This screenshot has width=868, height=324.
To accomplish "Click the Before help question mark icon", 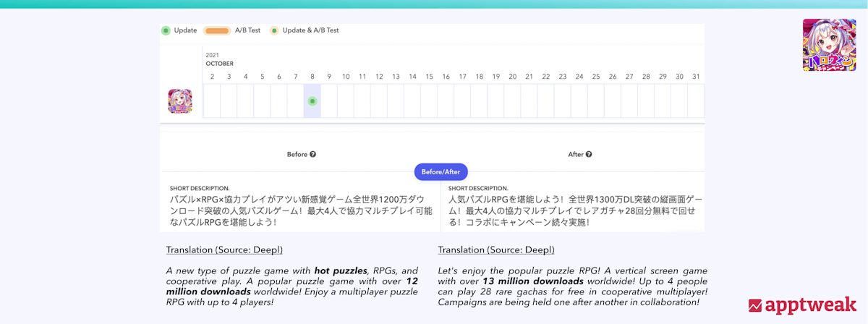I will coord(312,154).
